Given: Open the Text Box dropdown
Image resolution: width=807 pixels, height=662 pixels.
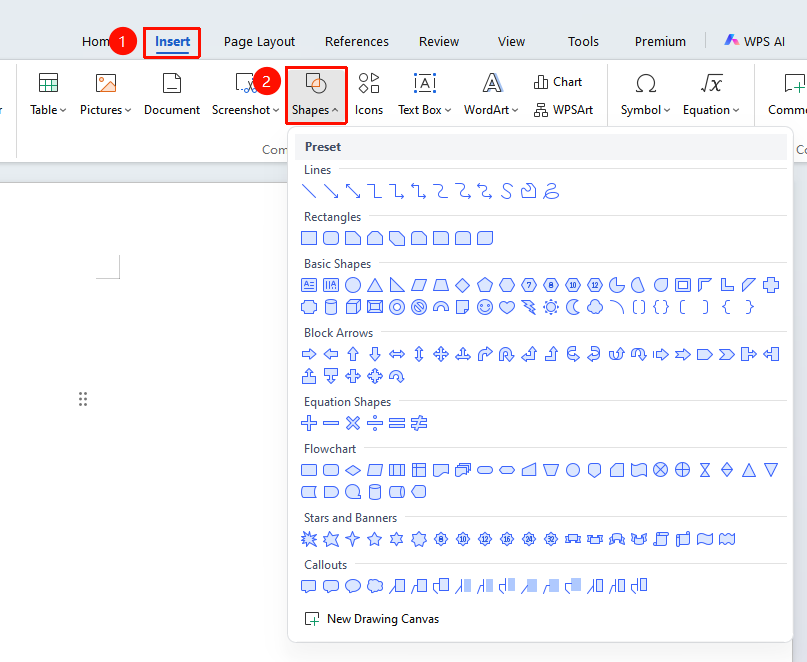Looking at the screenshot, I should (425, 95).
